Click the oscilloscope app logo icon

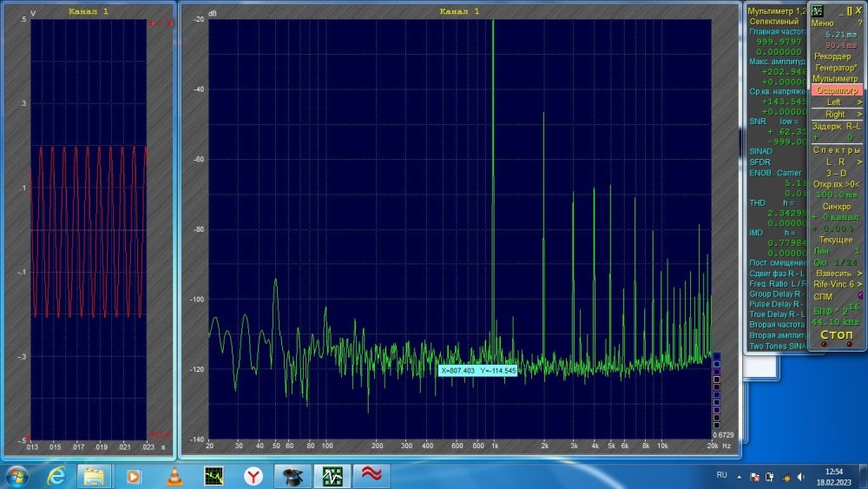coord(817,10)
